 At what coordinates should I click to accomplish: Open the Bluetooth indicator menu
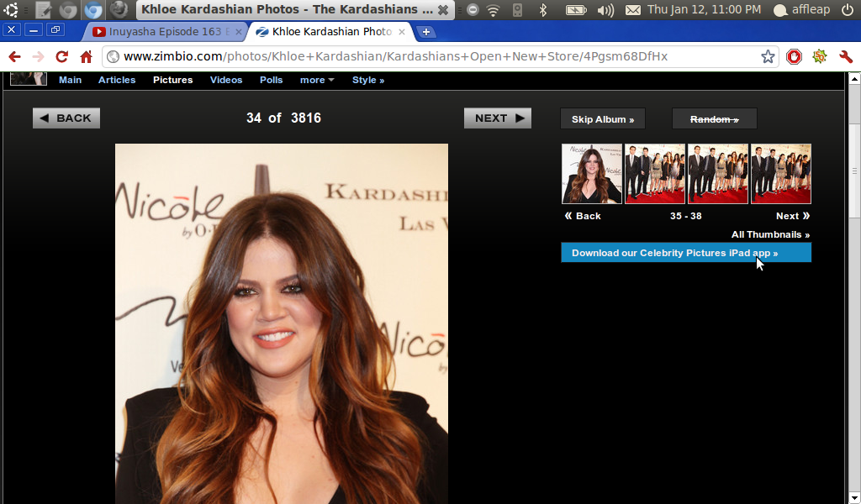pyautogui.click(x=543, y=9)
